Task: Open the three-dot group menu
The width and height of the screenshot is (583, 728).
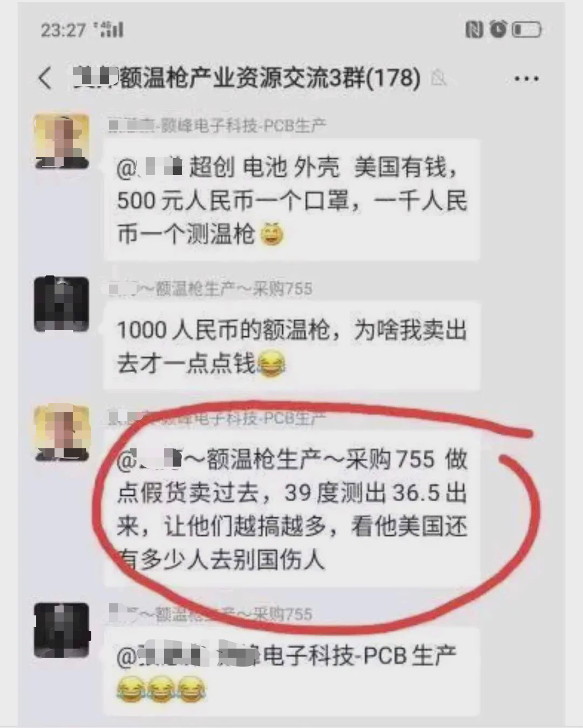Action: tap(526, 79)
